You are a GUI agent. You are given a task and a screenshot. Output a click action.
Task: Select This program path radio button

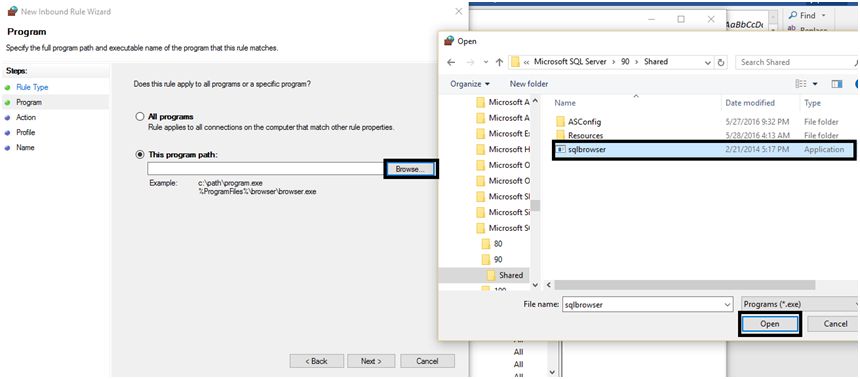pyautogui.click(x=139, y=155)
